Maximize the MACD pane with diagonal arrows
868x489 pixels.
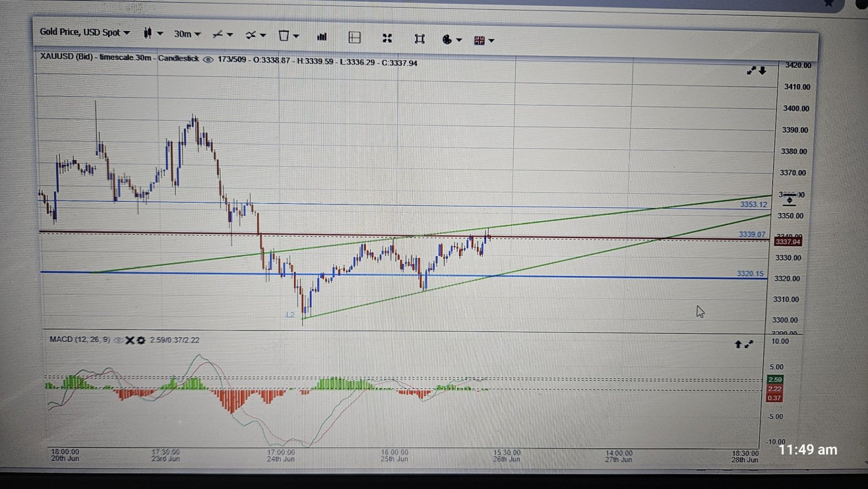point(749,344)
